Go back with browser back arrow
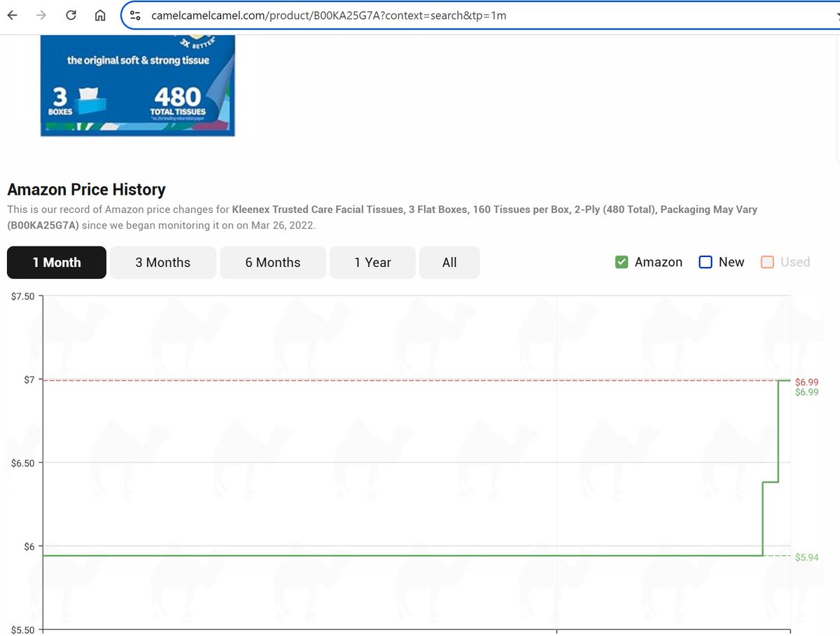Screen dimensions: 840x636 (x=13, y=15)
